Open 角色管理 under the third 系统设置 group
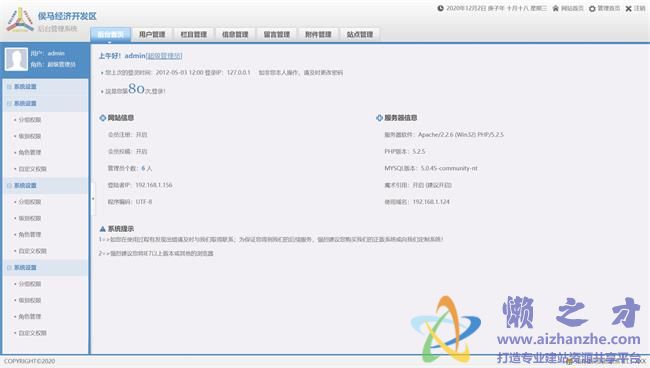This screenshot has height=368, width=650. [x=29, y=235]
